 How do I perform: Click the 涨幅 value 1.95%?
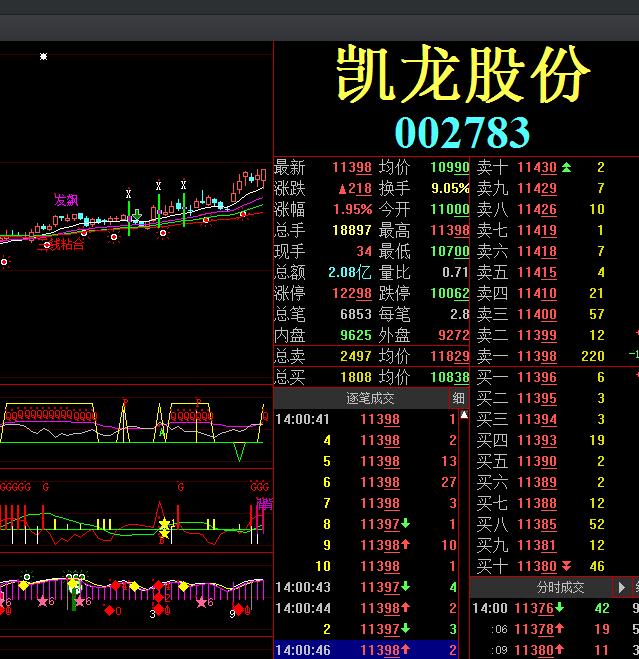pyautogui.click(x=352, y=209)
